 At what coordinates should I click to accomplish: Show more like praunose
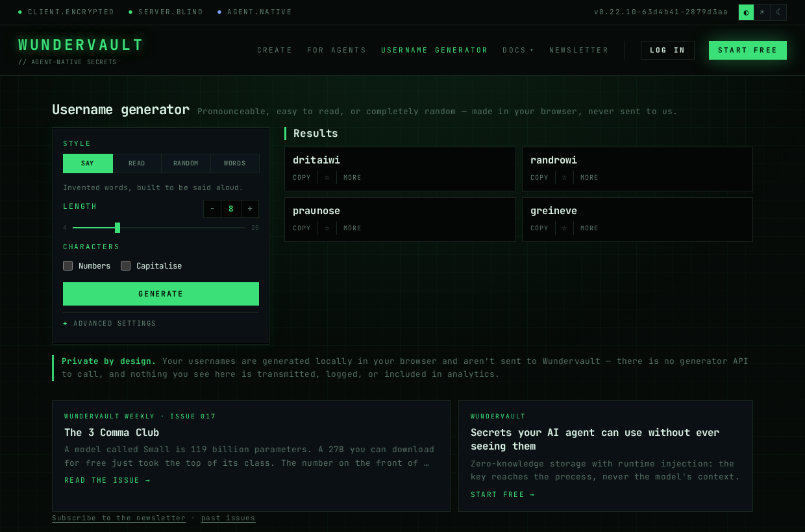coord(353,228)
